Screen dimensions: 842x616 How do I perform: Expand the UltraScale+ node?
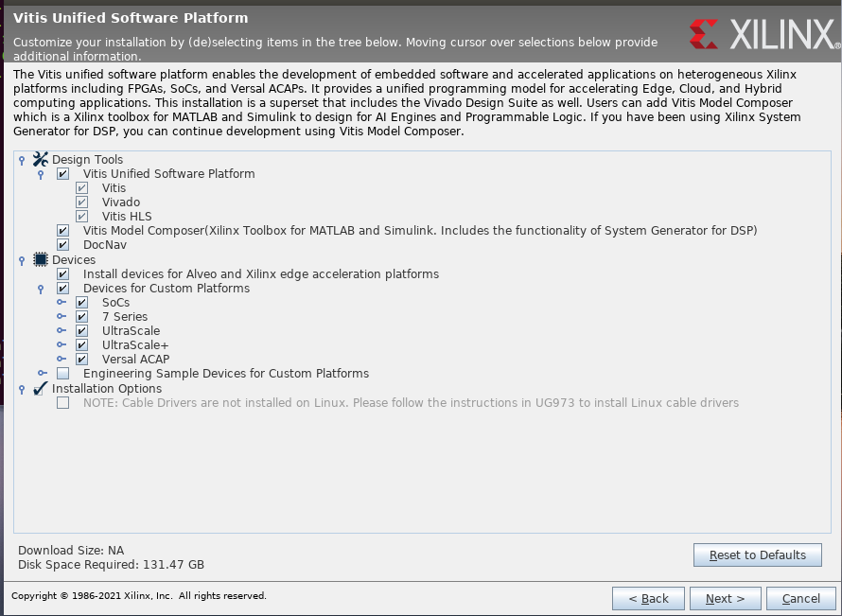coord(61,344)
